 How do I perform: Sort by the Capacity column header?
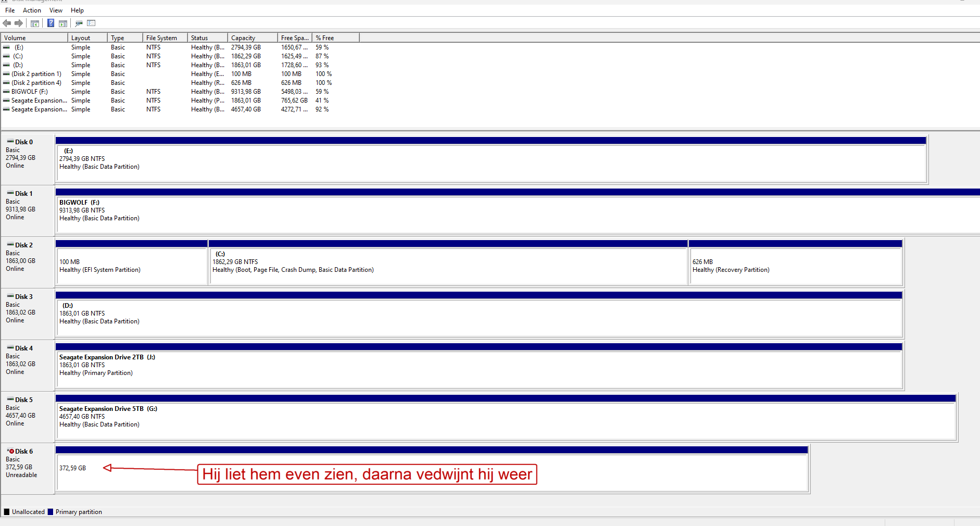click(253, 37)
